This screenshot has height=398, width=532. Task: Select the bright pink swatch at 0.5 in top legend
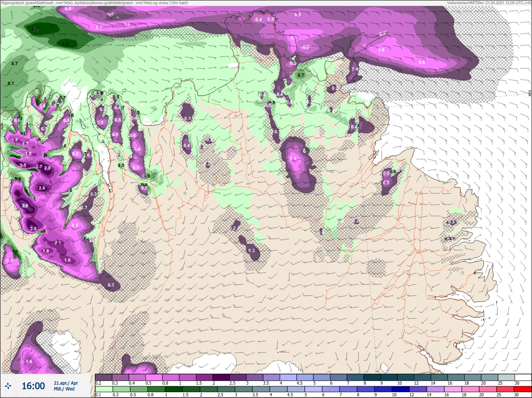154,377
